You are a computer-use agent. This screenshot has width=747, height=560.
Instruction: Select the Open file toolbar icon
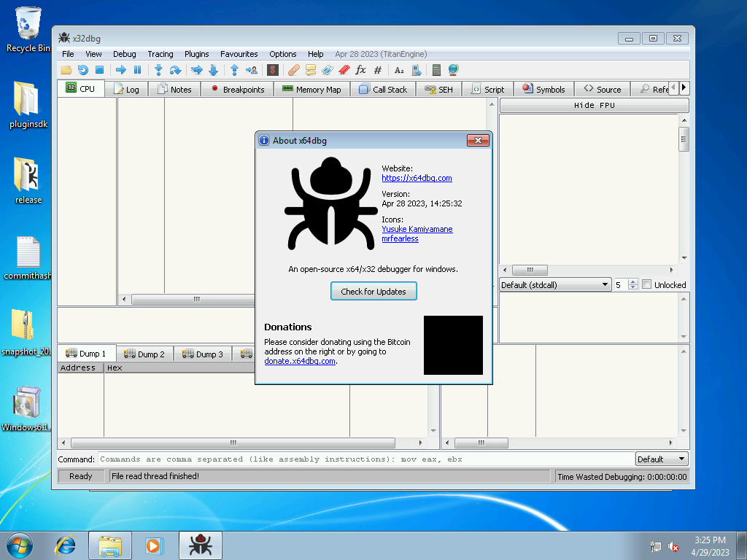[x=67, y=70]
